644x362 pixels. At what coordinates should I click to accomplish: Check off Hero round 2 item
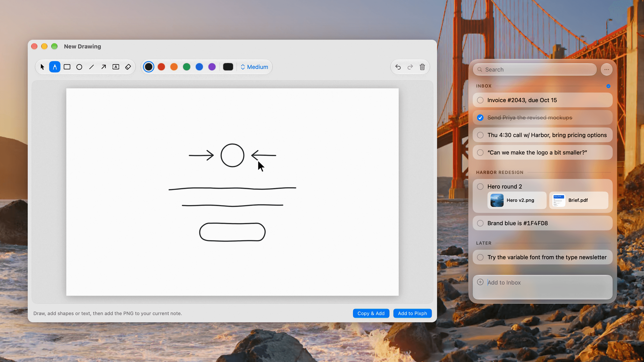(x=480, y=187)
